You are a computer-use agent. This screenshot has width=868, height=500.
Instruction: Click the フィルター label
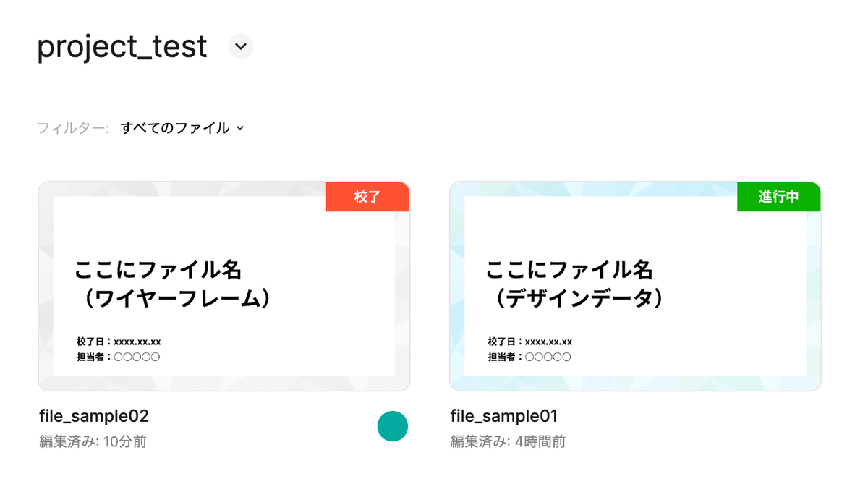pyautogui.click(x=73, y=128)
